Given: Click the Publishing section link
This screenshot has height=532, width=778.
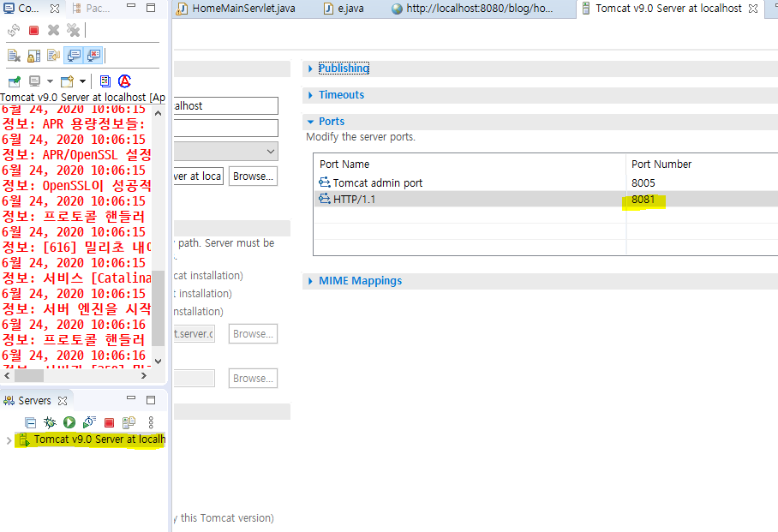Looking at the screenshot, I should click(x=344, y=69).
